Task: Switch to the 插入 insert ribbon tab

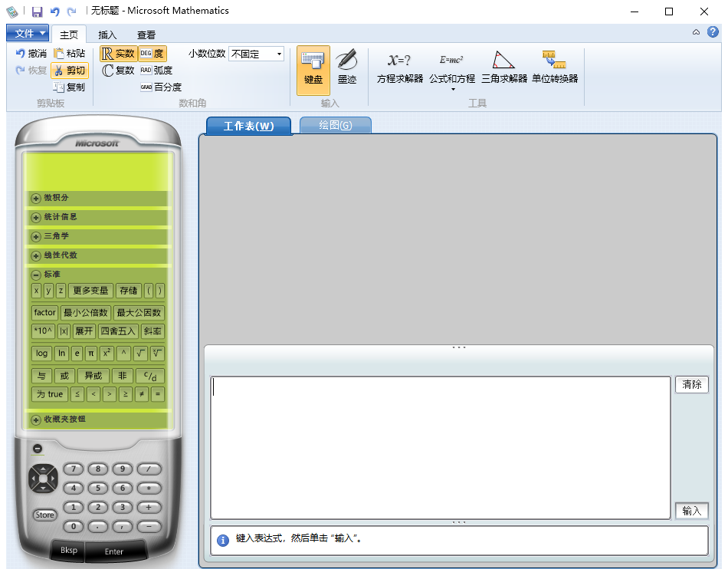Action: point(107,35)
